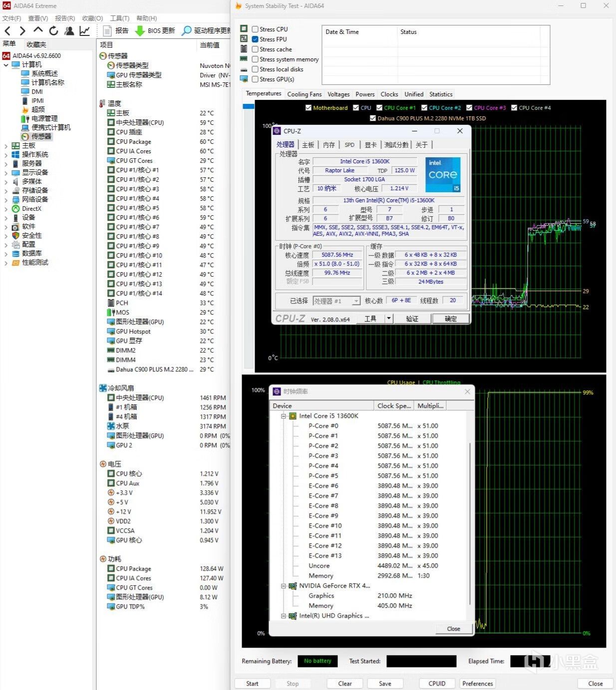Toggle the Motherboard graph legend checkbox
The height and width of the screenshot is (690, 616).
308,108
